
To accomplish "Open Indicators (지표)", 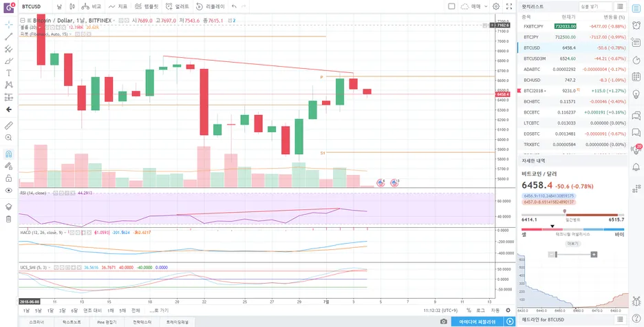I will pos(118,6).
